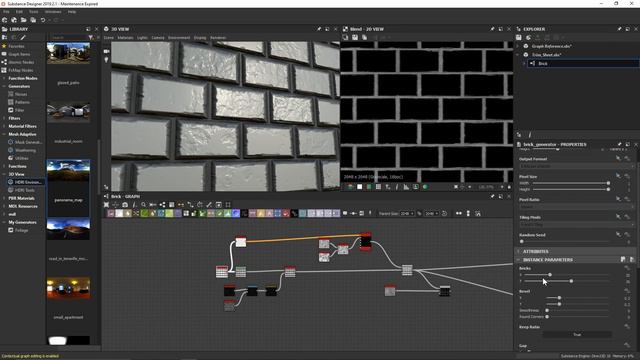The width and height of the screenshot is (640, 360).
Task: Click the graph screenshot camera icon
Action: (125, 204)
